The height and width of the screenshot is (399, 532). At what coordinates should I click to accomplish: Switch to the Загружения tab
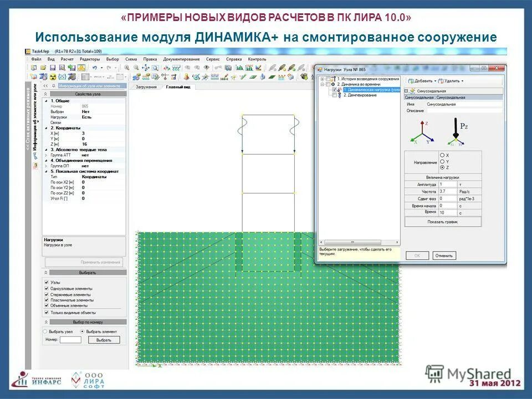click(146, 87)
